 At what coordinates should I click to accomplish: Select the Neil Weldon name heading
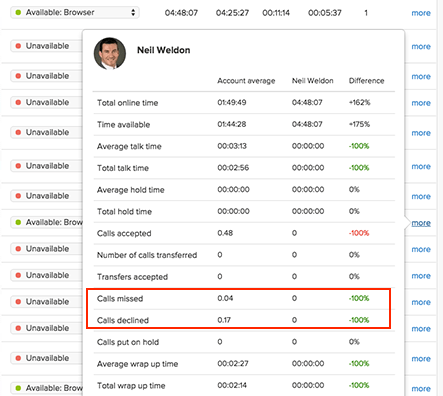pos(164,50)
